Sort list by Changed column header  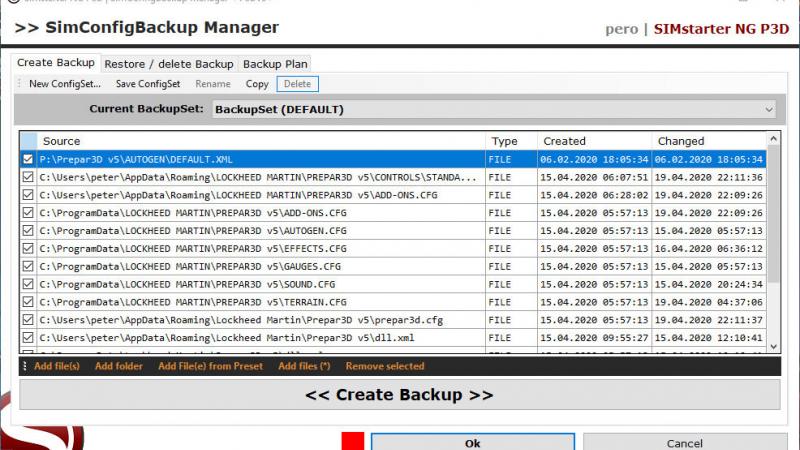tap(709, 141)
